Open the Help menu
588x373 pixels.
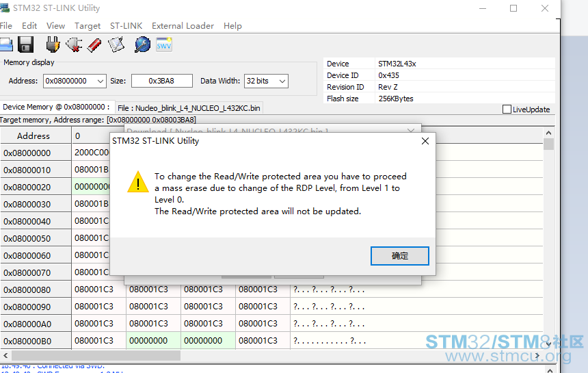[232, 26]
